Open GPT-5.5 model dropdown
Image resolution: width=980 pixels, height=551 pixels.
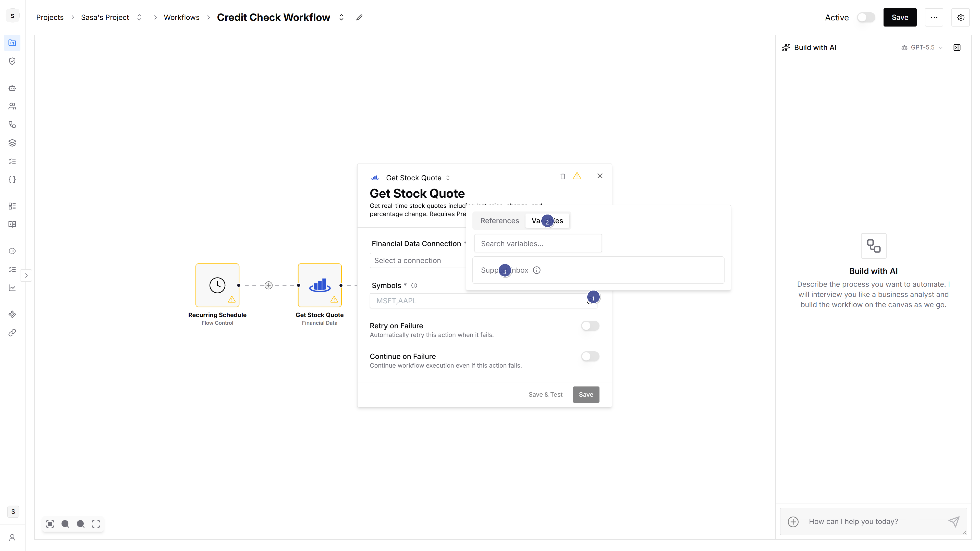click(922, 47)
